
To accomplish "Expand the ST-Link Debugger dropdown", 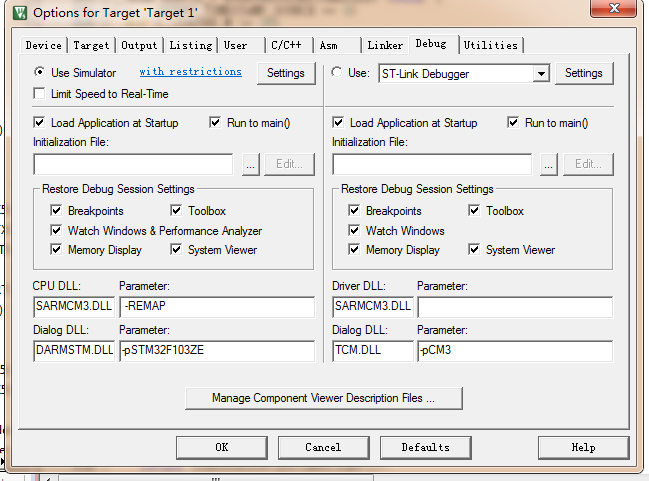I will pyautogui.click(x=541, y=74).
